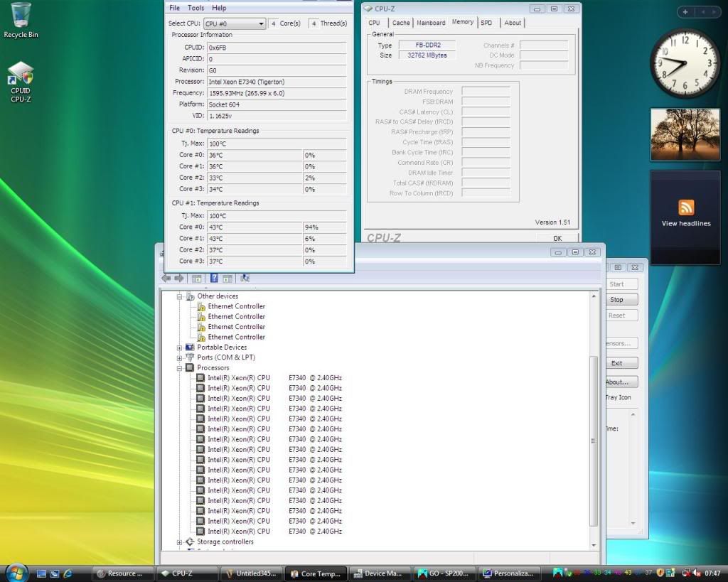
Task: Switch to the SPD tab in CPU-Z
Action: point(486,23)
